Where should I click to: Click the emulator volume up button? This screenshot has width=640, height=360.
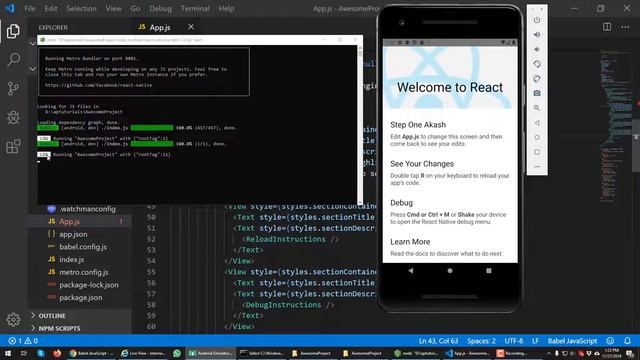pyautogui.click(x=537, y=35)
